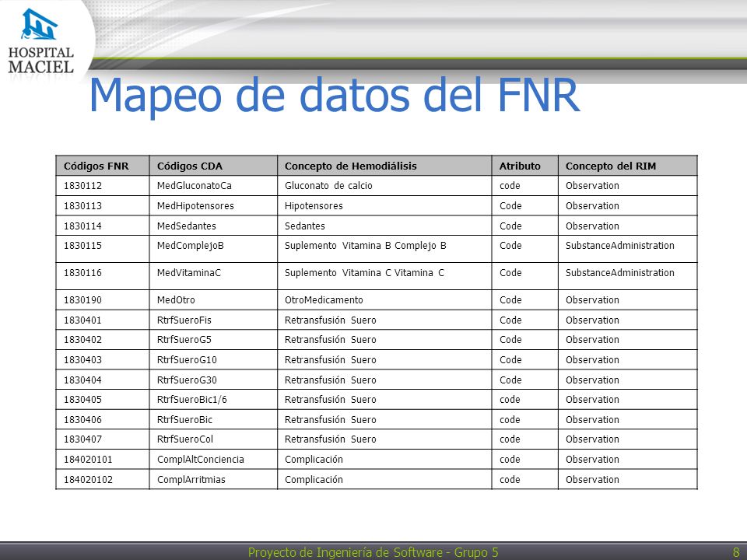The height and width of the screenshot is (560, 747).
Task: Click the "MedSedantes" cell
Action: click(213, 226)
